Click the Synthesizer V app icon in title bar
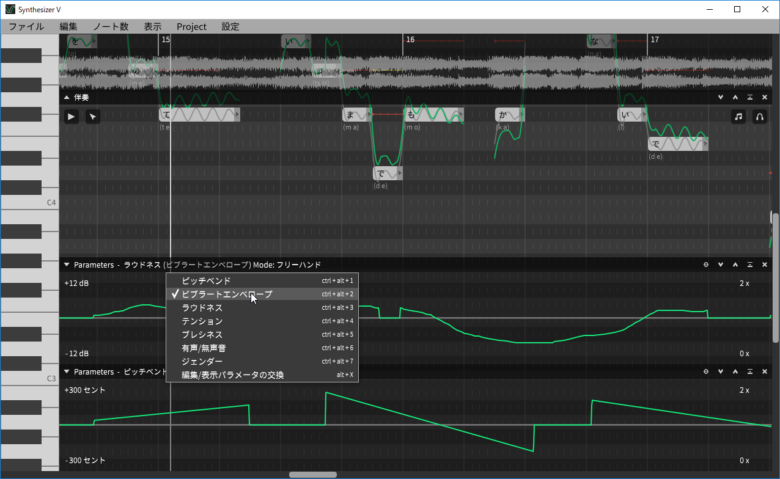The image size is (780, 479). pos(10,9)
